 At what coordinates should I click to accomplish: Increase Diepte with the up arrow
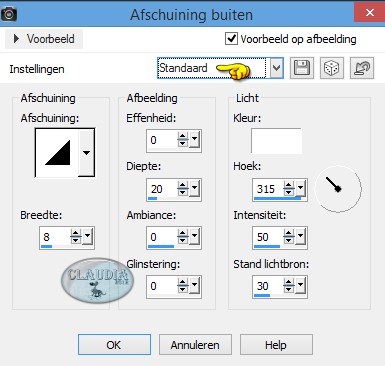(183, 185)
